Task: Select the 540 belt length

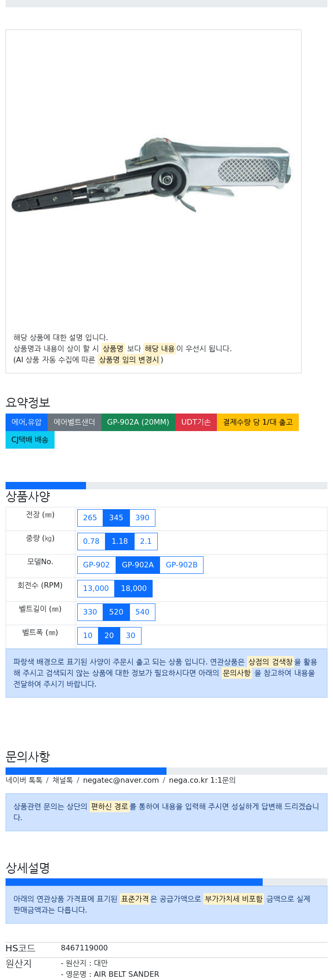Action: [142, 612]
